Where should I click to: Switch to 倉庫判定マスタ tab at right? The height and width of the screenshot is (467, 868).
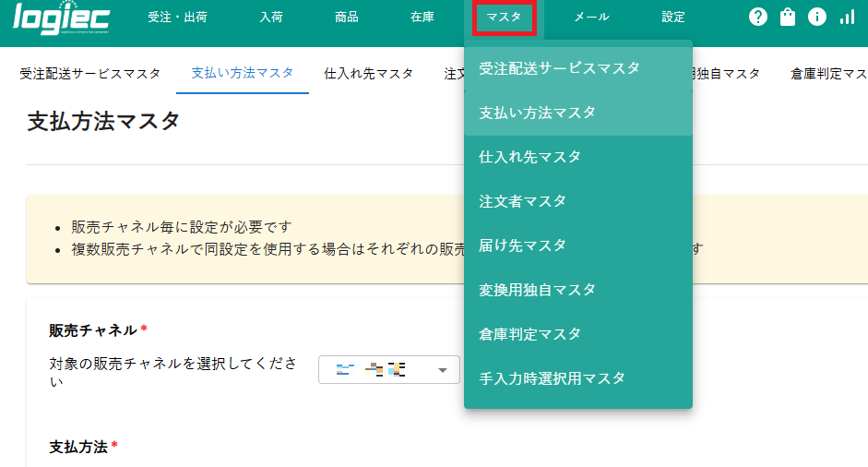coord(828,74)
